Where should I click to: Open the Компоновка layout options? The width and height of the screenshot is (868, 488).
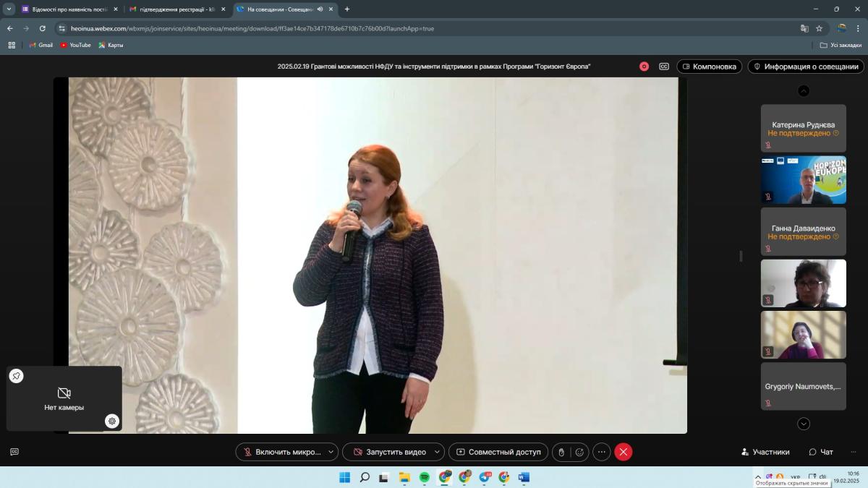pyautogui.click(x=709, y=67)
